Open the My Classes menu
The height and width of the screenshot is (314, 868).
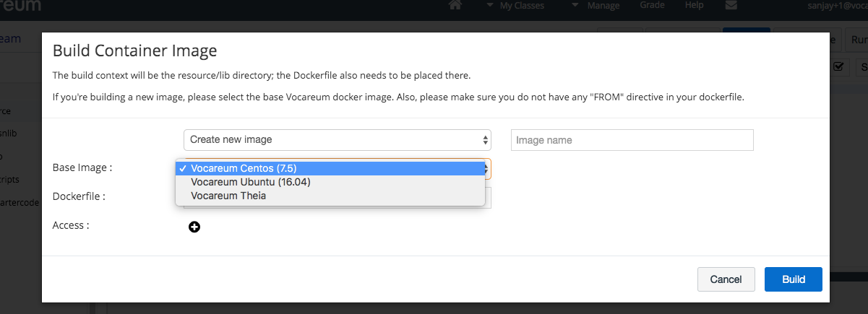[x=517, y=6]
